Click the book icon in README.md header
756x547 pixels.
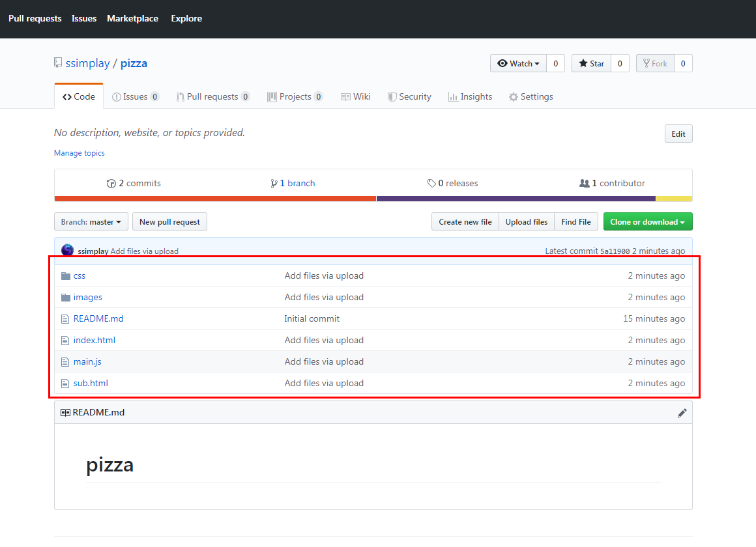(65, 413)
